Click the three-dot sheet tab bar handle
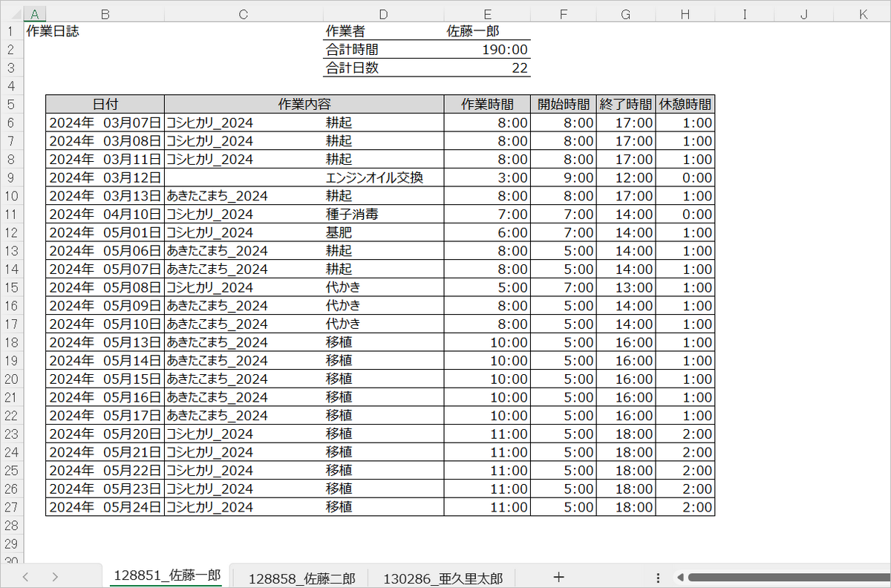The height and width of the screenshot is (588, 891). [658, 577]
